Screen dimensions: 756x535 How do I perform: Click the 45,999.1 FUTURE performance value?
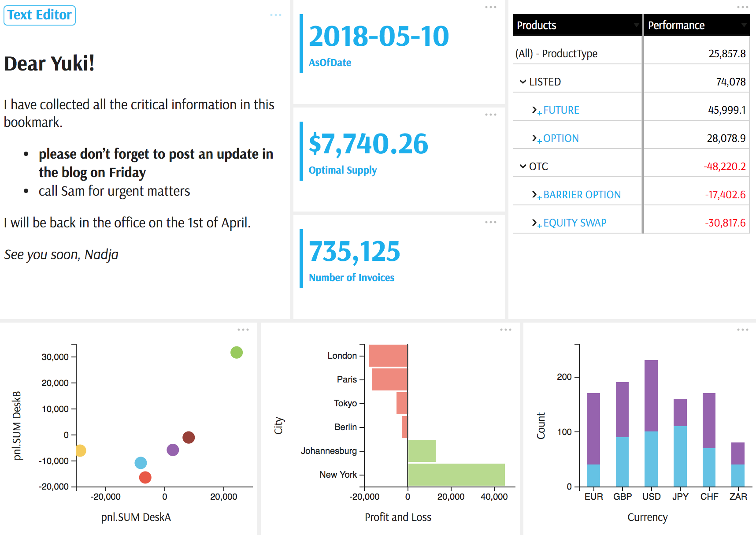point(727,110)
